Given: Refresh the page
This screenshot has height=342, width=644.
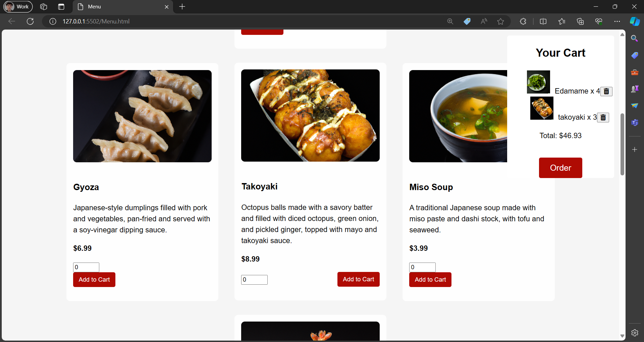Looking at the screenshot, I should [30, 21].
